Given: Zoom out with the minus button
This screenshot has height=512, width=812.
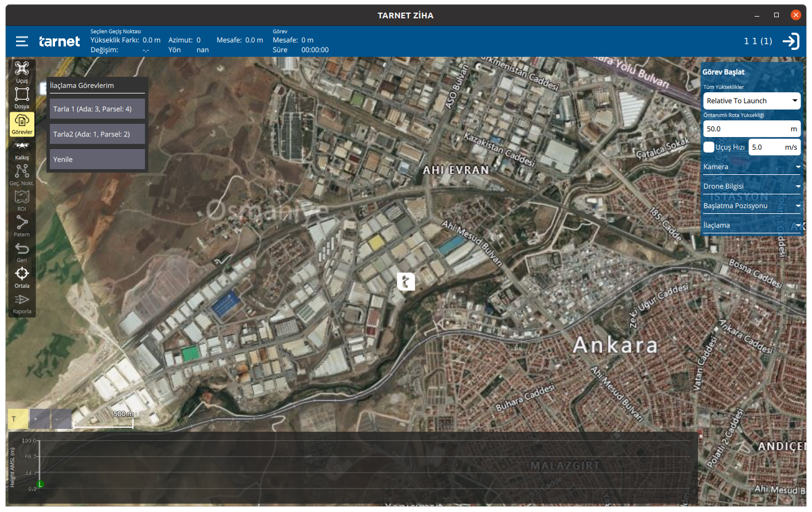Looking at the screenshot, I should (61, 419).
